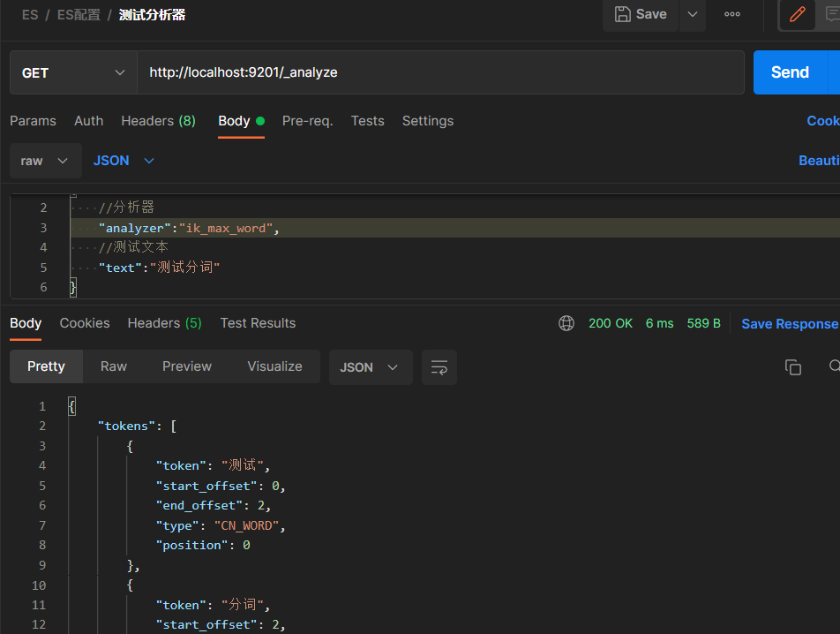Copy the response with the copy icon
The image size is (840, 634).
point(793,367)
